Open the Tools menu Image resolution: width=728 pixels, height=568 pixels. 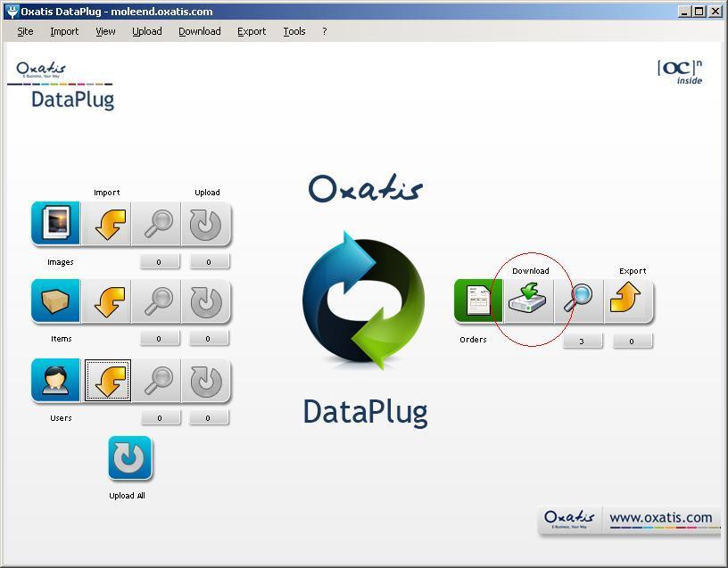pos(294,31)
